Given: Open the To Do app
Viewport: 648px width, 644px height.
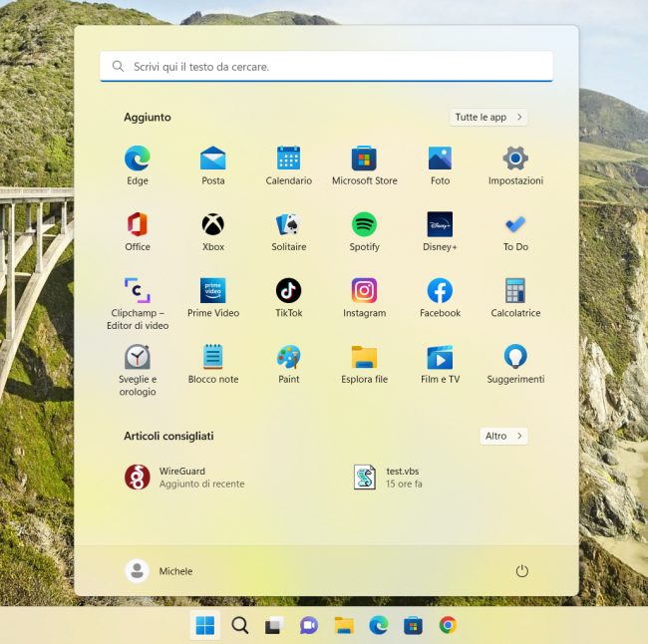Looking at the screenshot, I should (x=515, y=231).
